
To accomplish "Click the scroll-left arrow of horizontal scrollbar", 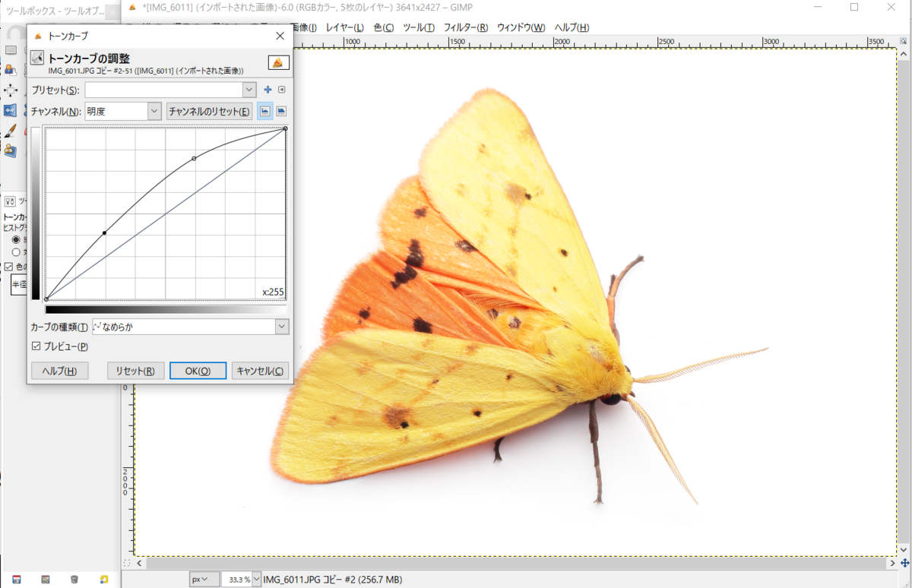I will 139,563.
